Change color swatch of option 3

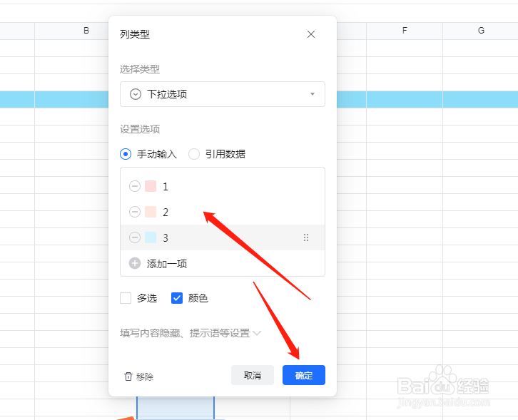(151, 237)
